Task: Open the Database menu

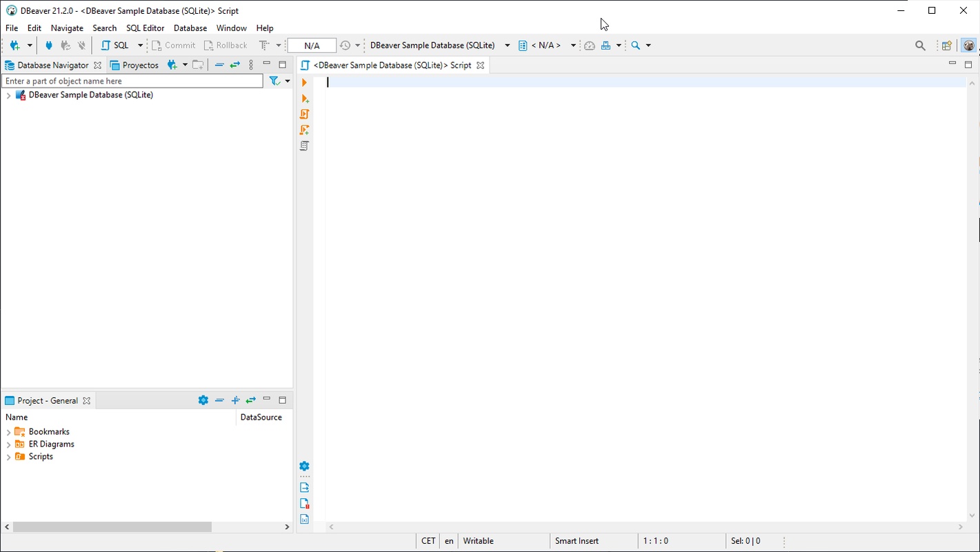Action: (x=190, y=28)
